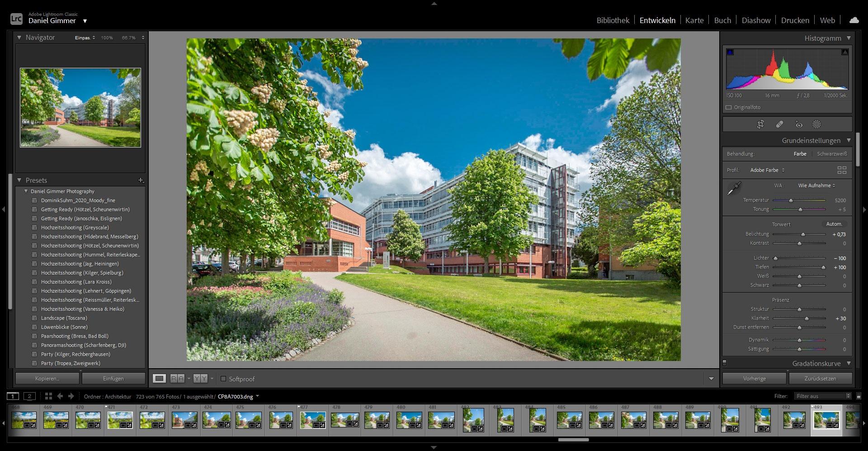Collapse the Presets panel
The image size is (868, 451).
[19, 180]
